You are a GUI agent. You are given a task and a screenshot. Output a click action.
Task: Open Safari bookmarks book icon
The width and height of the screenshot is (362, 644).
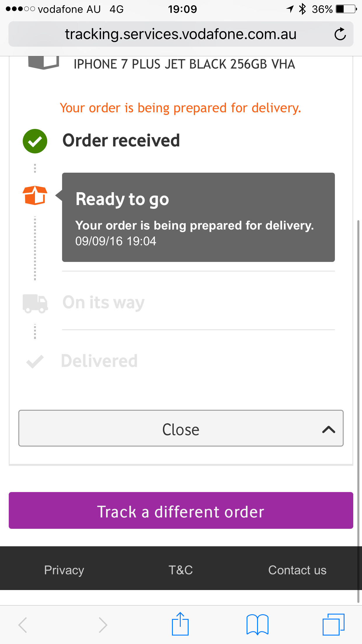(257, 624)
